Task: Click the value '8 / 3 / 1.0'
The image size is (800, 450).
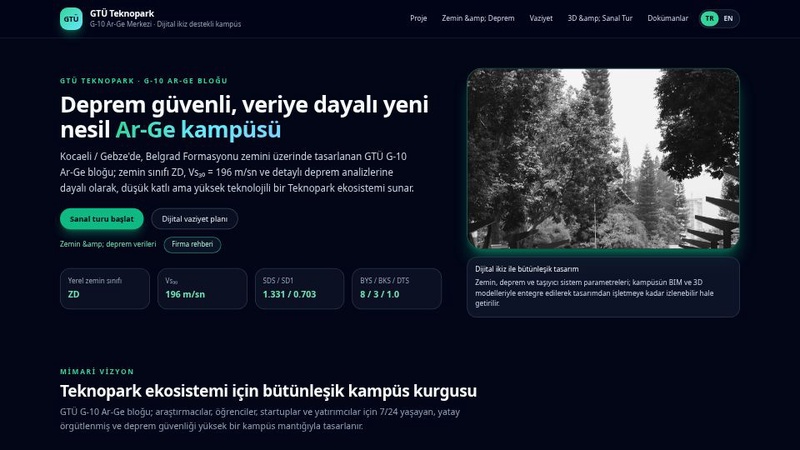Action: pos(380,294)
